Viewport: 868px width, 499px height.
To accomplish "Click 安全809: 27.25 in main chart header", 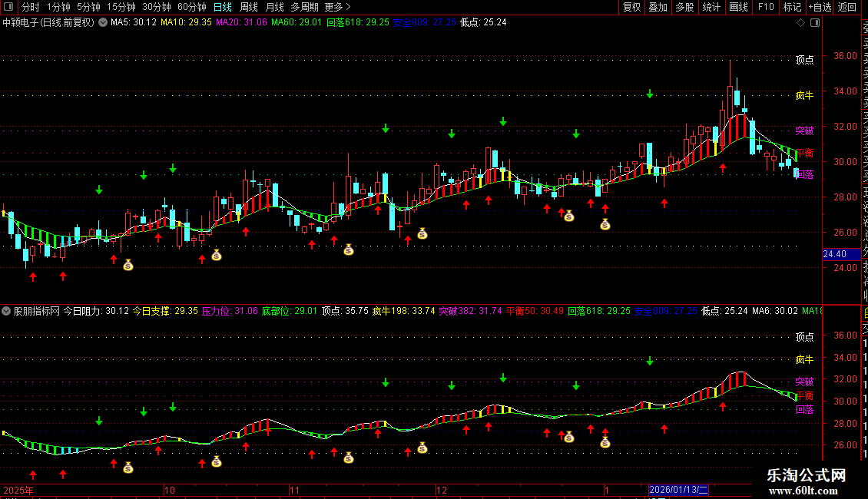I will [x=425, y=23].
